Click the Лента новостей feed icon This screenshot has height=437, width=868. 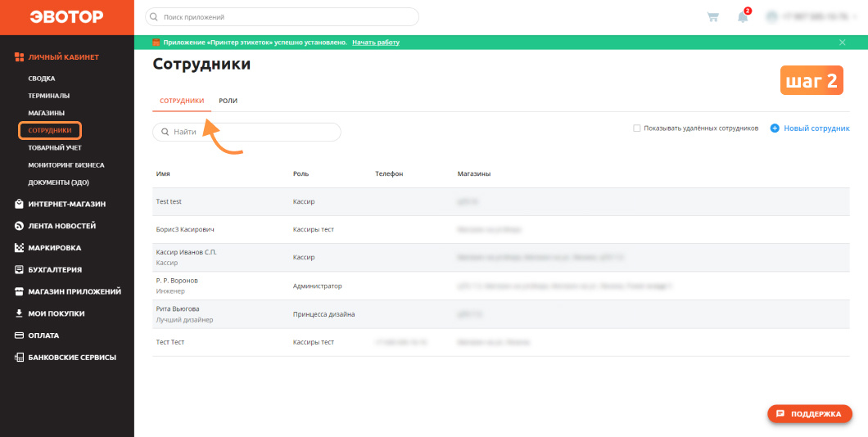pos(19,226)
